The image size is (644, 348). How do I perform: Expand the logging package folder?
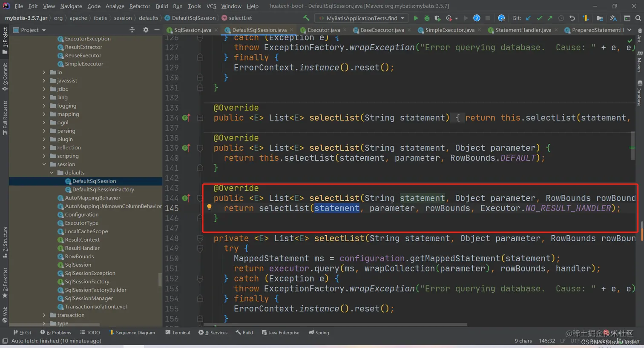coord(44,106)
